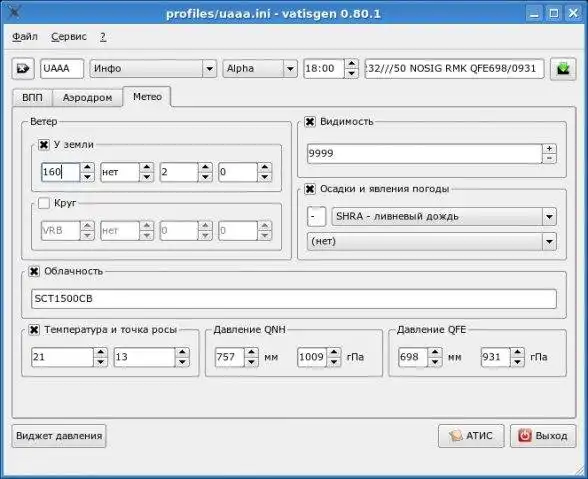Image resolution: width=588 pixels, height=479 pixels.
Task: Uncheck the Облачность checkbox
Action: (x=34, y=271)
